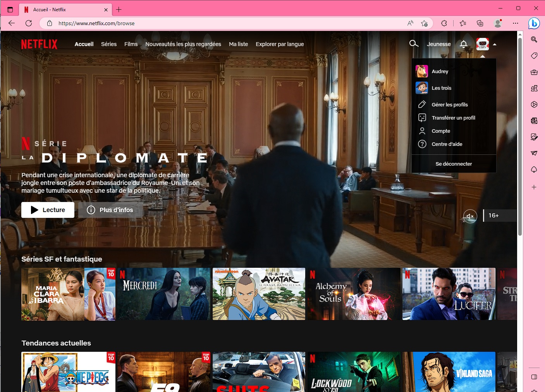Viewport: 545px width, 392px height.
Task: Open Read aloud in address bar
Action: [x=410, y=23]
